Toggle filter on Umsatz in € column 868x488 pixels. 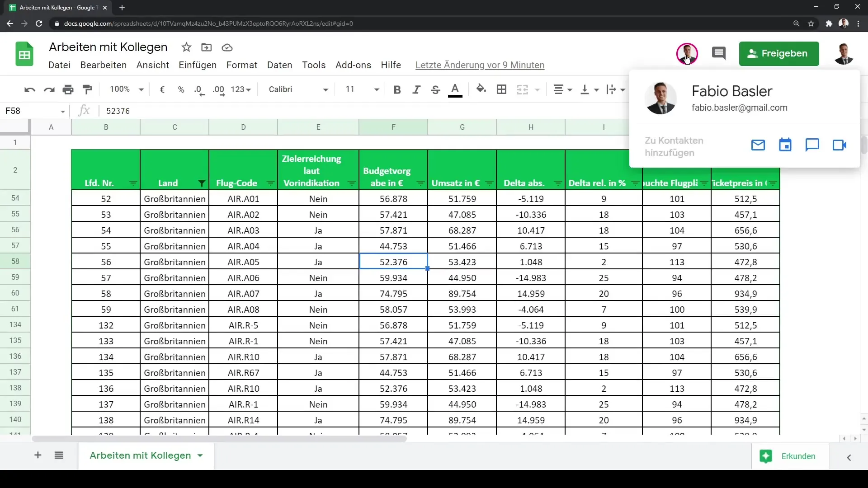pyautogui.click(x=489, y=183)
